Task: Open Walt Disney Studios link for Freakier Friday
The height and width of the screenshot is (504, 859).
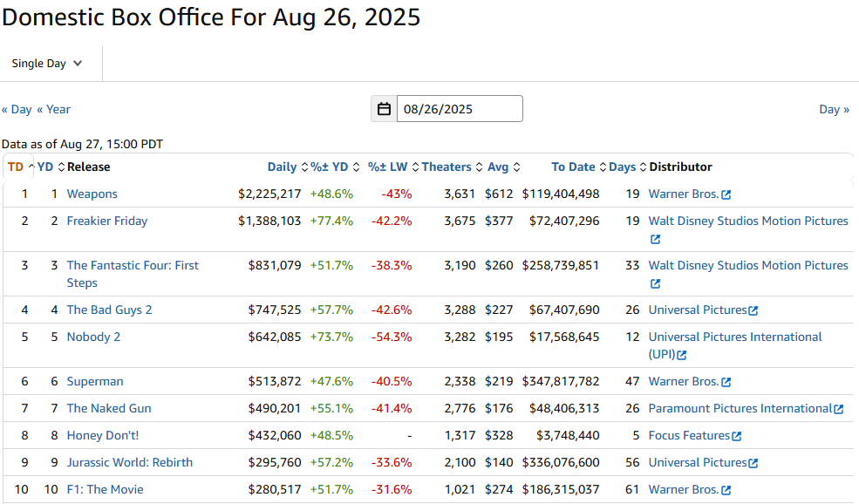Action: pos(748,221)
